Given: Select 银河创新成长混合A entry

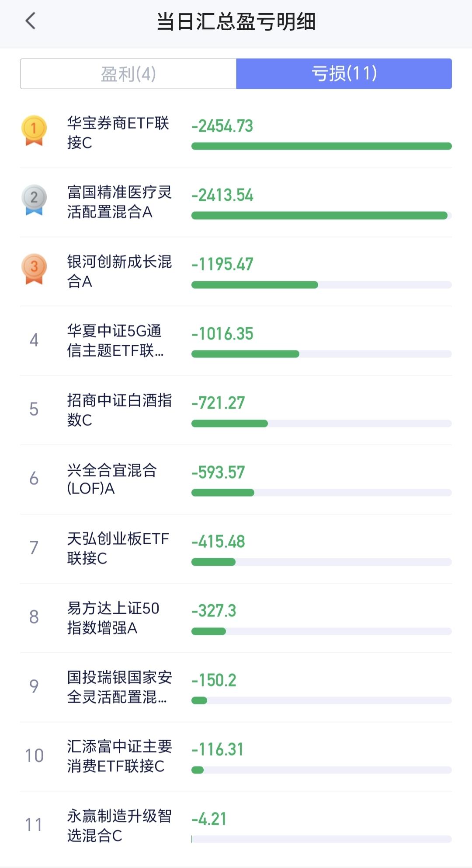Looking at the screenshot, I should tap(119, 271).
